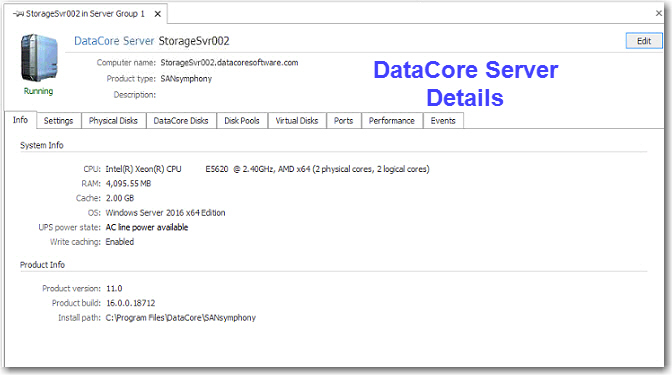Click the Description label
Image resolution: width=672 pixels, height=375 pixels.
click(x=135, y=95)
